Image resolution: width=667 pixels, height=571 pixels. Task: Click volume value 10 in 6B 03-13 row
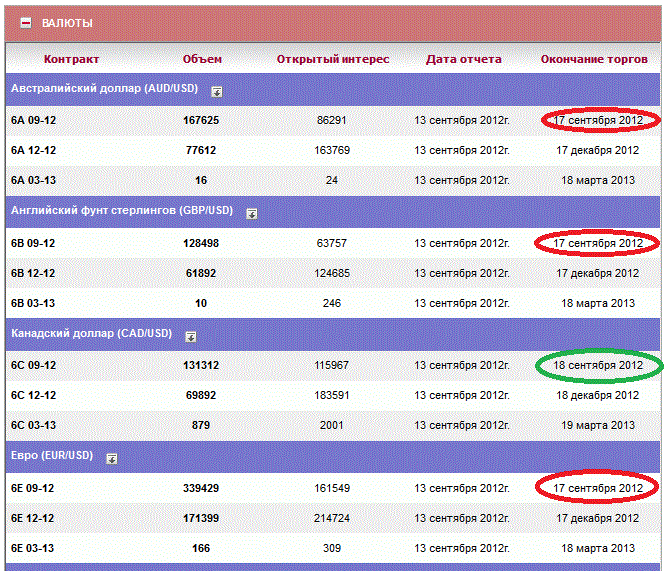[201, 303]
